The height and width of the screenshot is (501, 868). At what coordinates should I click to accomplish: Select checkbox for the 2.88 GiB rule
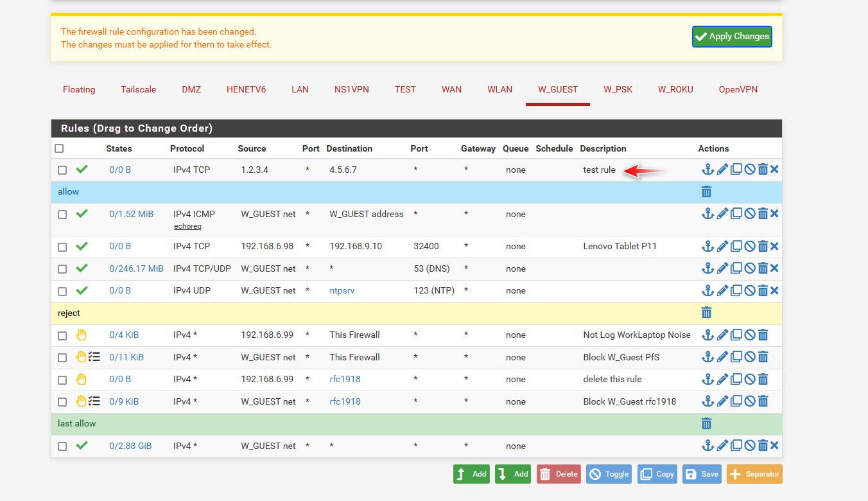[62, 446]
